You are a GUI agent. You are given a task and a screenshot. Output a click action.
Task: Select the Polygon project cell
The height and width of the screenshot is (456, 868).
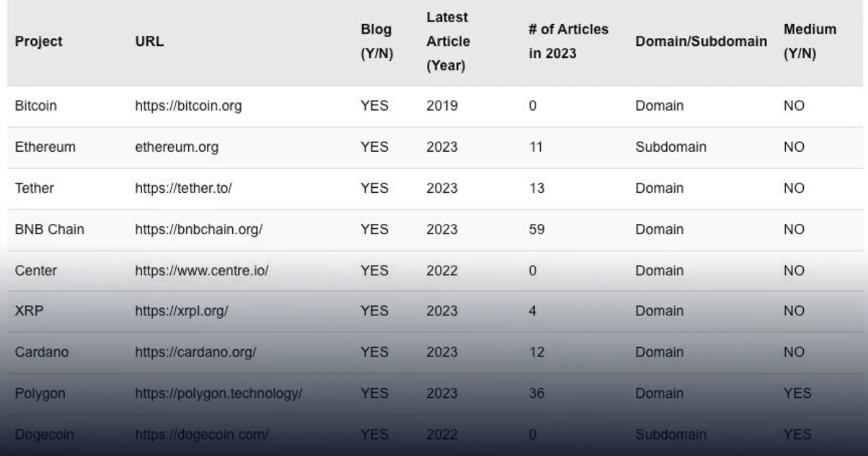coord(40,393)
